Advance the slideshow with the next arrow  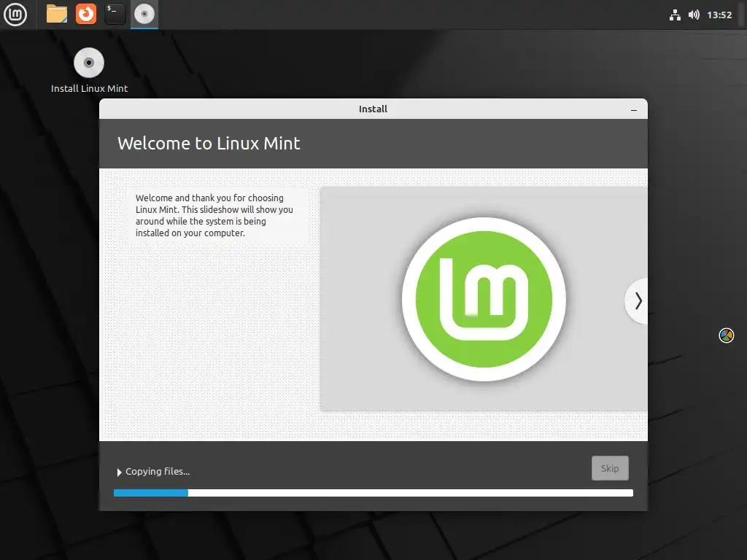[637, 301]
